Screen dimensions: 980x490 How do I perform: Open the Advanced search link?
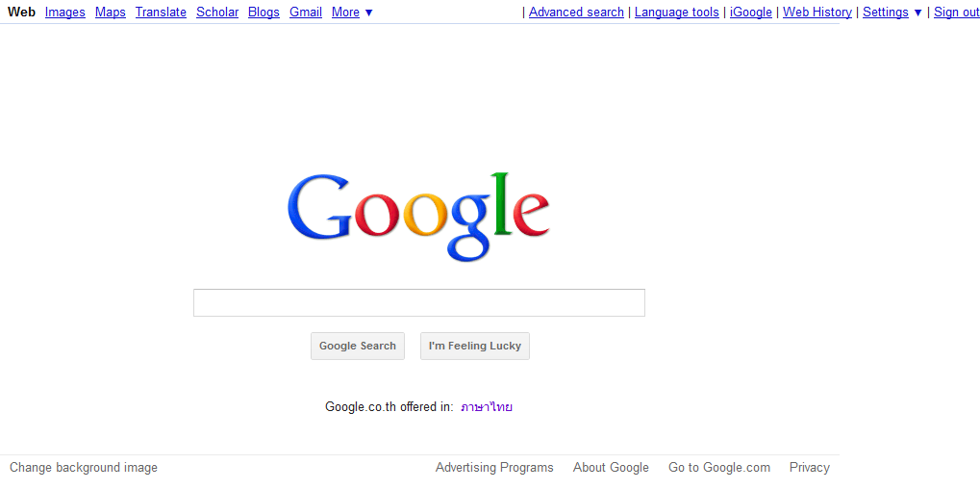pos(576,12)
